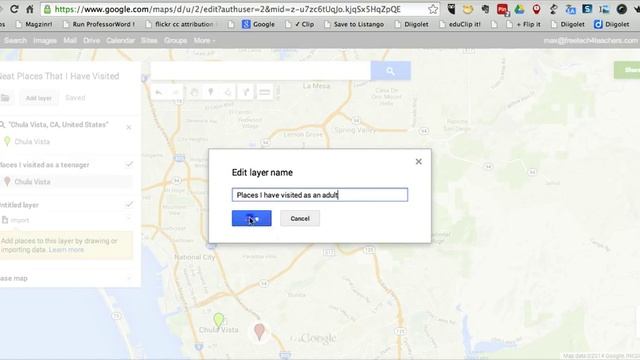Click the black round extension icon
The image size is (640, 360).
pos(622,9)
